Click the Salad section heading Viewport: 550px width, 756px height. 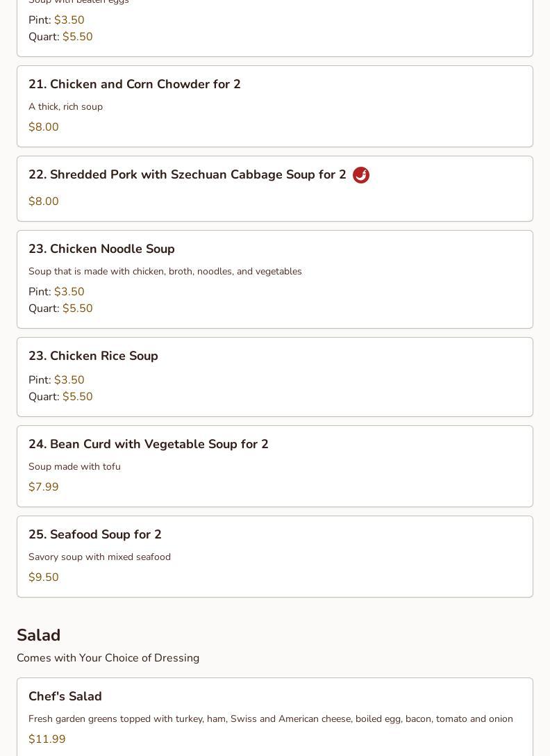point(39,635)
